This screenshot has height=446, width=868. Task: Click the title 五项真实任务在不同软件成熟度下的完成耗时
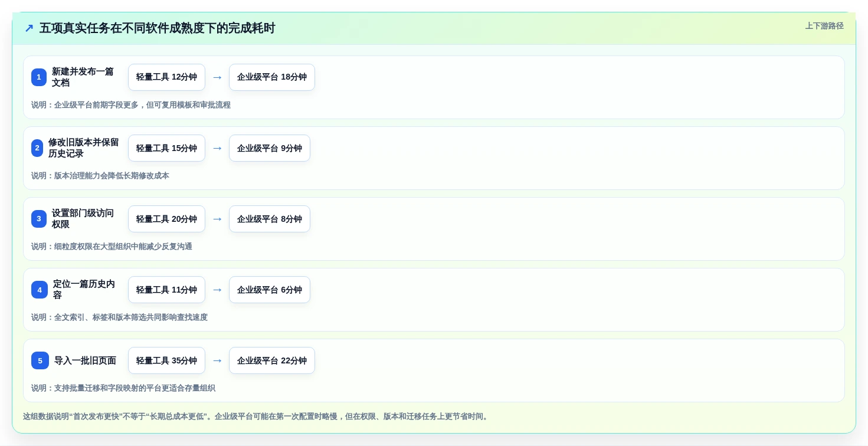tap(158, 28)
